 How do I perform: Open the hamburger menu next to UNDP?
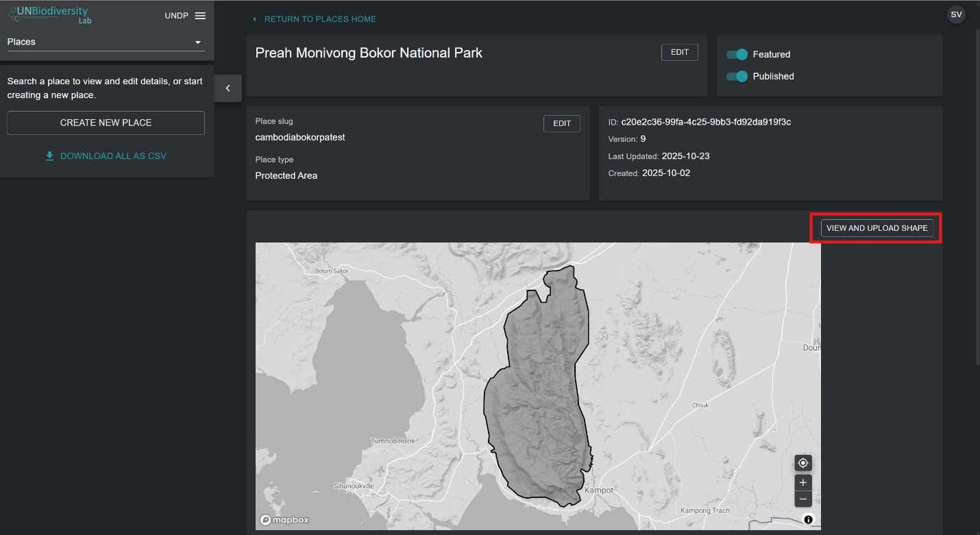coord(200,16)
